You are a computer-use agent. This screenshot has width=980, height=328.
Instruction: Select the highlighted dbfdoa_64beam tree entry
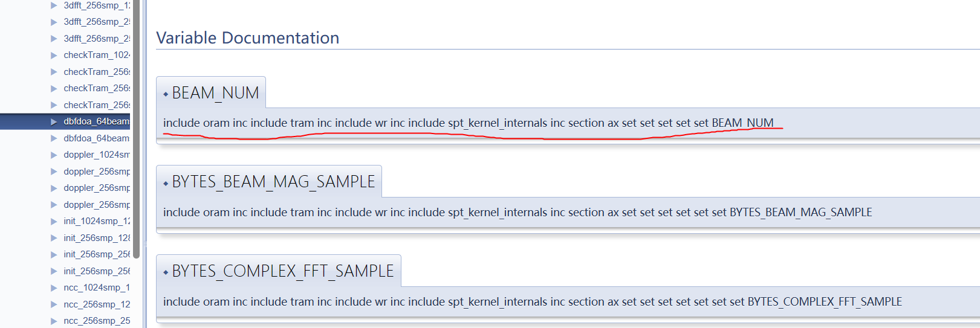pos(96,121)
